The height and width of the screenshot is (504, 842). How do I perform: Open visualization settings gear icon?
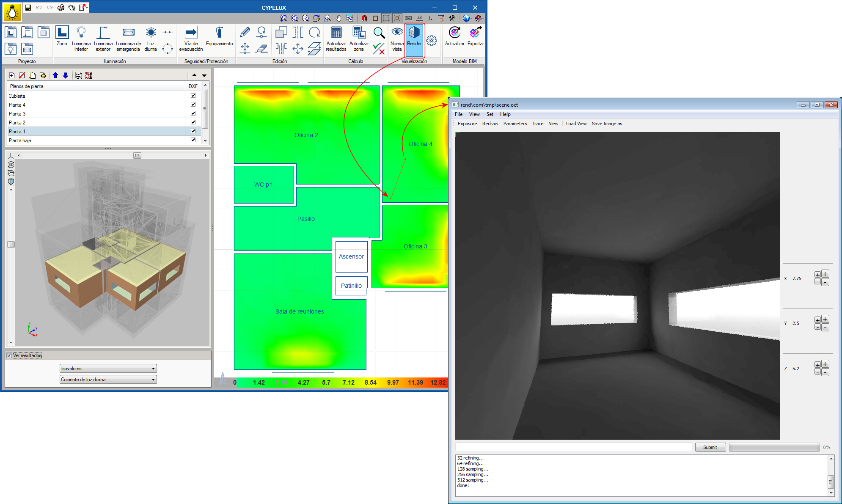(432, 41)
